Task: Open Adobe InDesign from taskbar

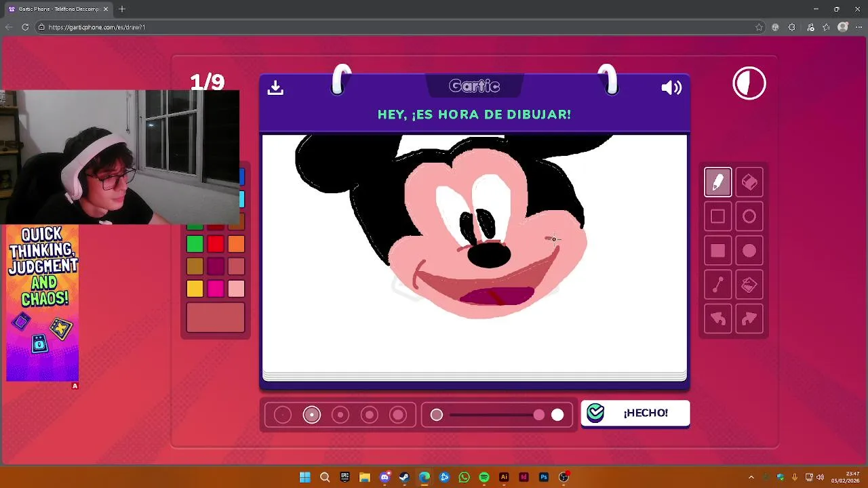Action: pos(524,477)
